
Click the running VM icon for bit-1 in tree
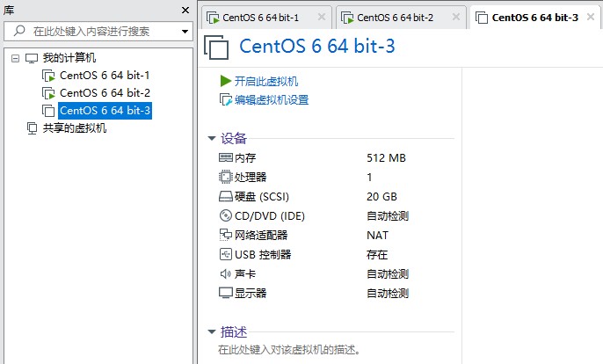click(x=48, y=76)
